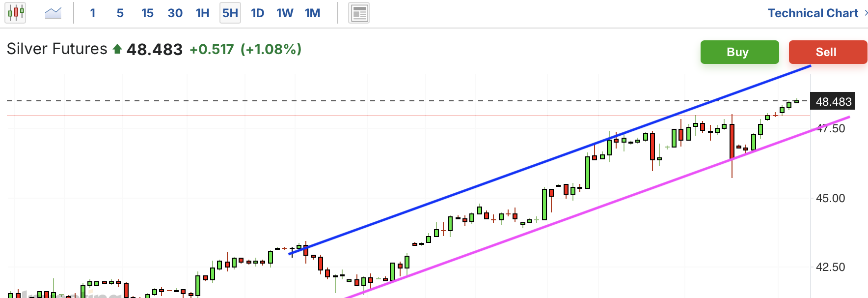The width and height of the screenshot is (868, 298).
Task: Click the 47.50 price axis label
Action: 830,129
